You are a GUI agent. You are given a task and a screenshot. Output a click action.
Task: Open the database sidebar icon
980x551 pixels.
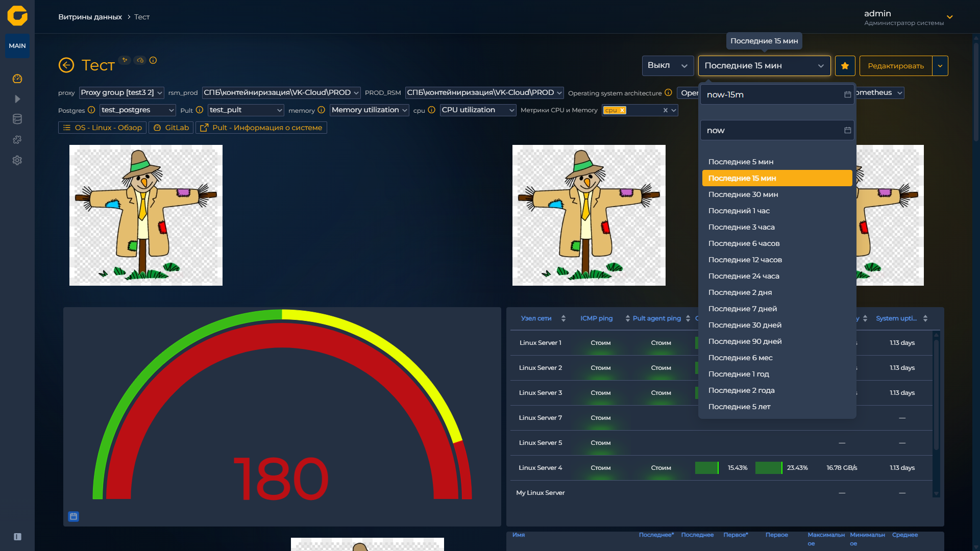(17, 119)
